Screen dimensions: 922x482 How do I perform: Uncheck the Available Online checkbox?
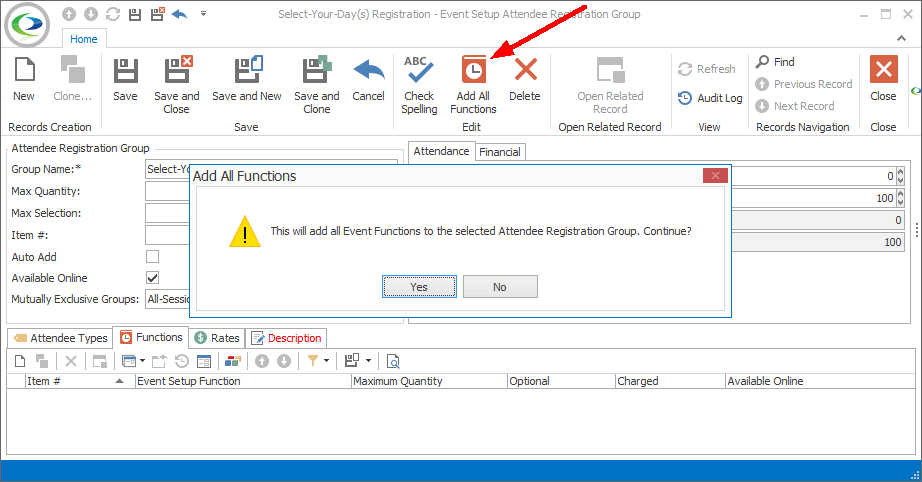point(152,277)
